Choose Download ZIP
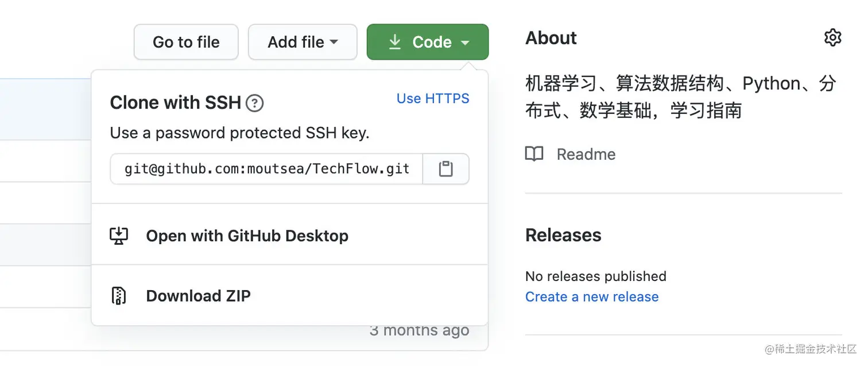This screenshot has height=366, width=868. 290,296
